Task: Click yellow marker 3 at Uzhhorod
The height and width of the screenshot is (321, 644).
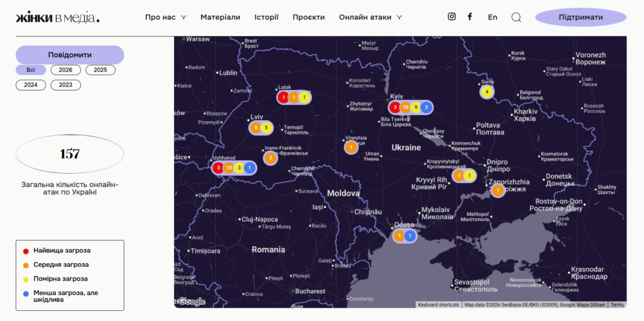Action: 239,167
